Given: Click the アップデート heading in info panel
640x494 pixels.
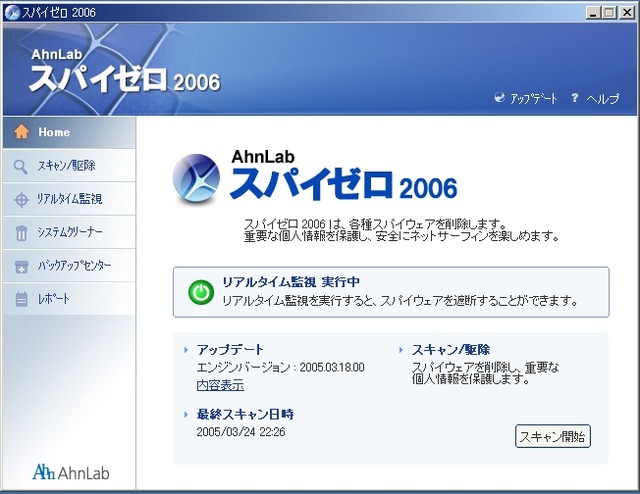Looking at the screenshot, I should [x=230, y=349].
